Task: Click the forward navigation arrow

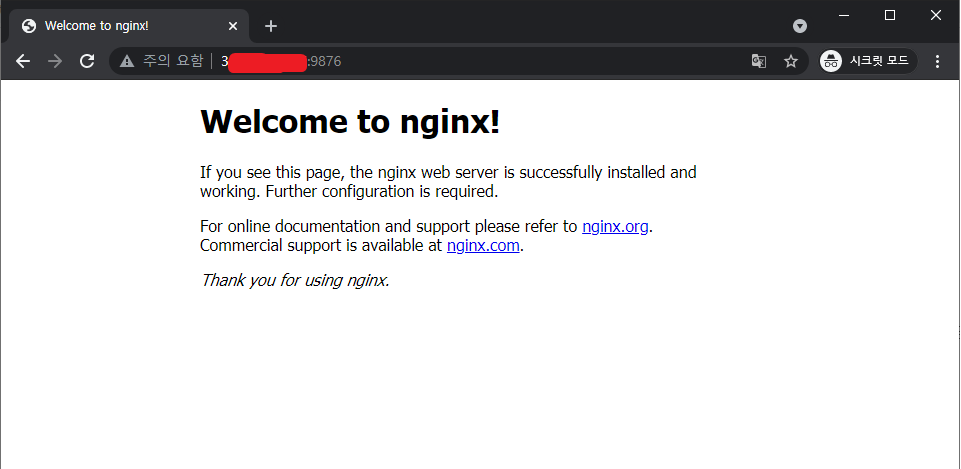Action: click(55, 61)
